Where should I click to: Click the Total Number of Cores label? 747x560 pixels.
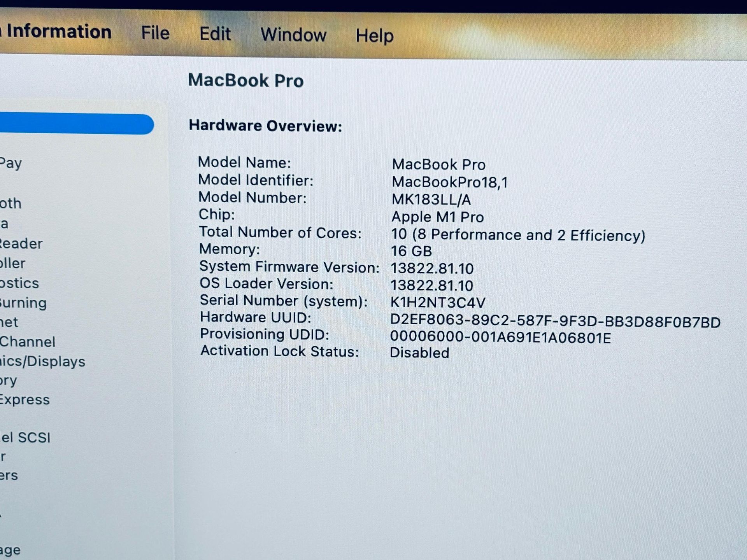click(280, 232)
